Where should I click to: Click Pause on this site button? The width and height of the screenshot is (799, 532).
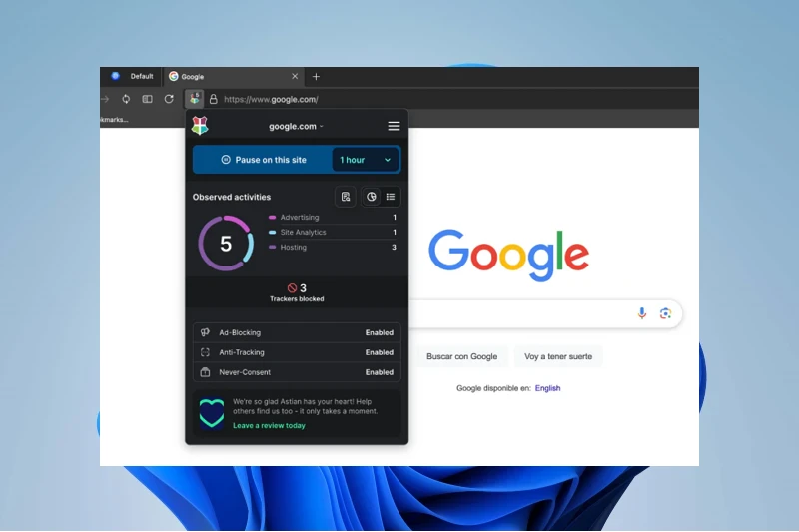(263, 160)
